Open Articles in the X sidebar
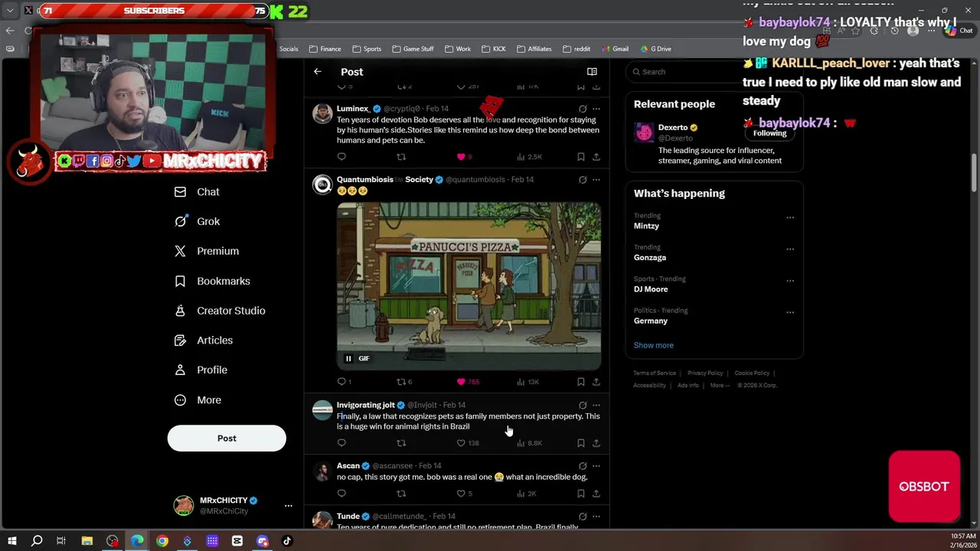Screen dimensions: 980x551 pos(203,341)
